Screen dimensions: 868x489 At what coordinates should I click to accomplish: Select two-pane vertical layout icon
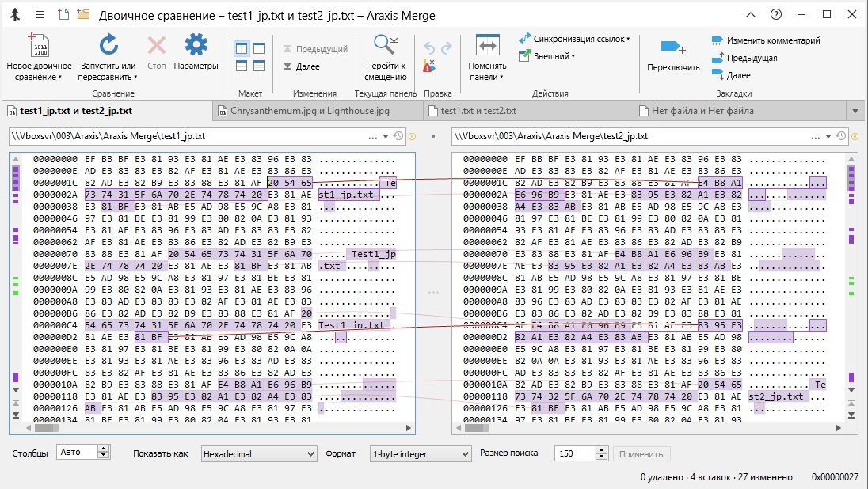click(x=242, y=49)
